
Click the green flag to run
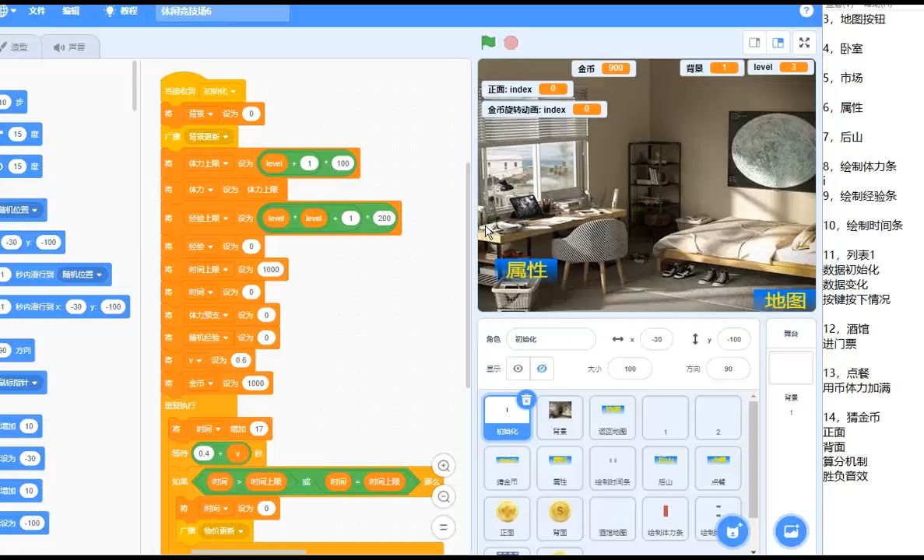pyautogui.click(x=488, y=43)
